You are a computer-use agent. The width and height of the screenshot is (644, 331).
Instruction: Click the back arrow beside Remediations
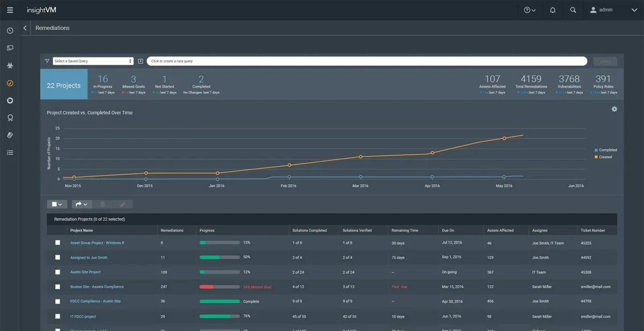(25, 28)
